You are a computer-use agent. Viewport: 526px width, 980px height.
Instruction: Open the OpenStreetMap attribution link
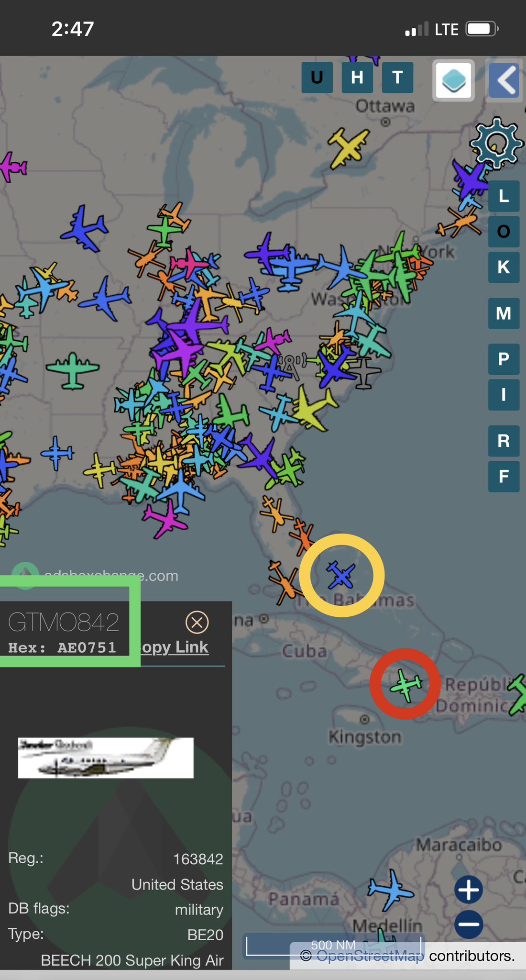370,956
